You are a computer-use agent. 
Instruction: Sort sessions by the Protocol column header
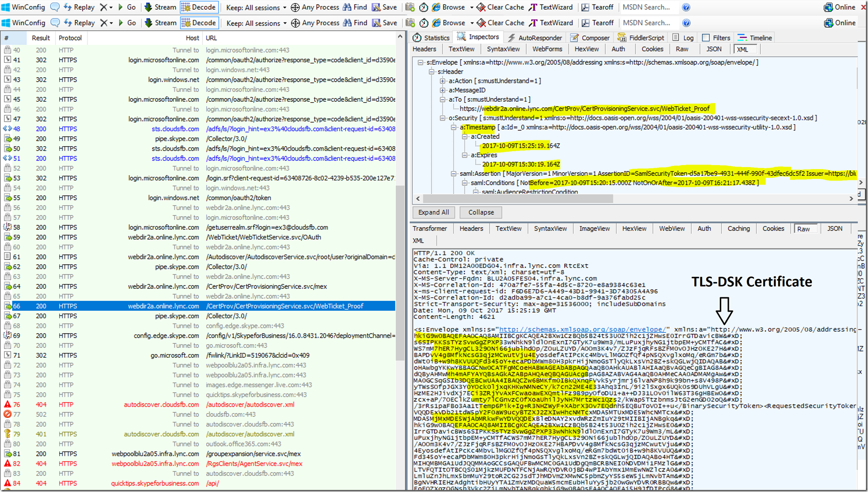[70, 38]
